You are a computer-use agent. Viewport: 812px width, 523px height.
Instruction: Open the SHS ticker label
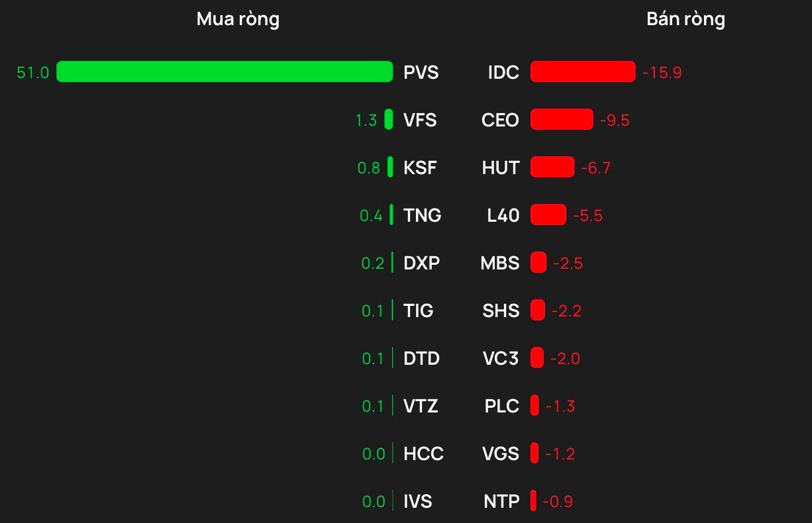[x=501, y=311]
